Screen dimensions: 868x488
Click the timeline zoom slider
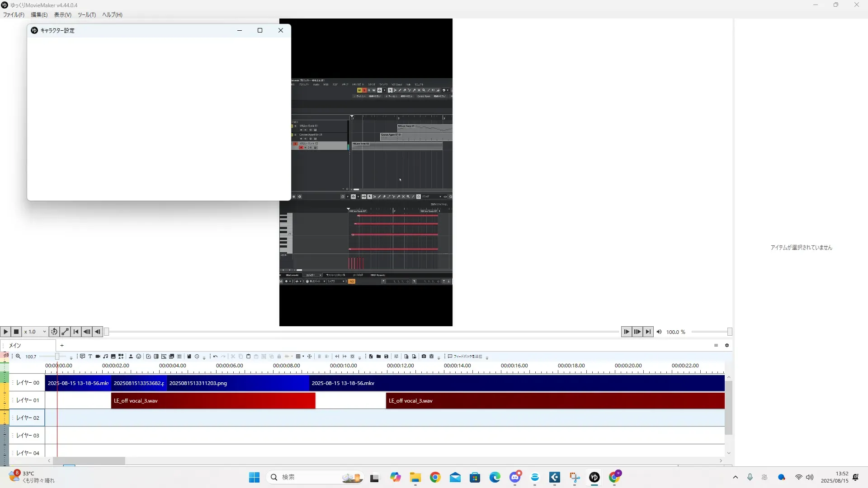pyautogui.click(x=57, y=357)
